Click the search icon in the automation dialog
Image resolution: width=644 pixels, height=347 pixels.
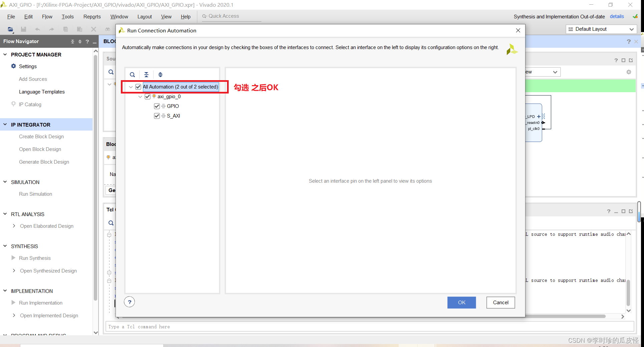tap(133, 74)
